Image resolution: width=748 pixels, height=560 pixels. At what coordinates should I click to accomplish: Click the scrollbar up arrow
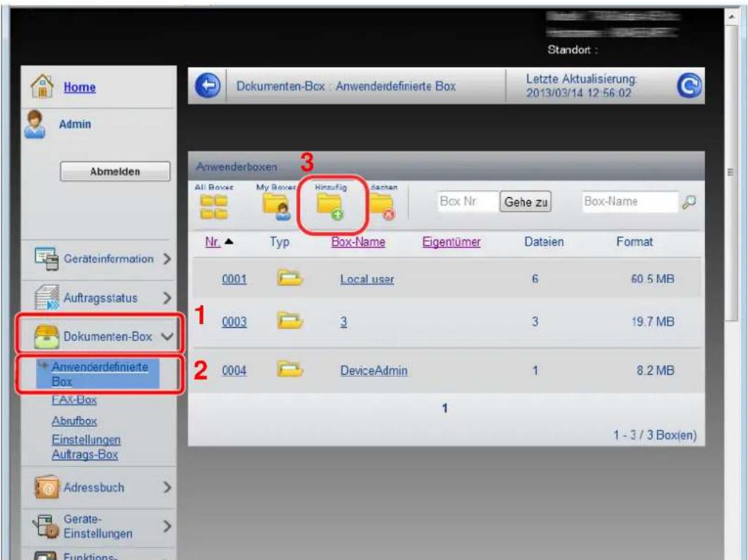click(731, 16)
